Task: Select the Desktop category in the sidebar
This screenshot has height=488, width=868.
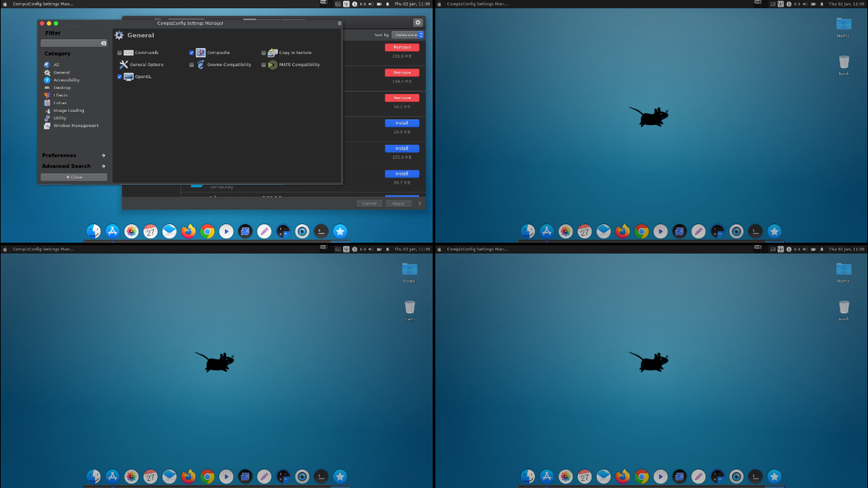Action: tap(62, 87)
